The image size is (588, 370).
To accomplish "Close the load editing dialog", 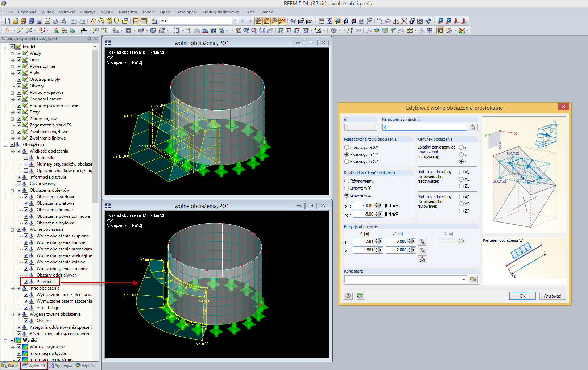I will point(563,106).
